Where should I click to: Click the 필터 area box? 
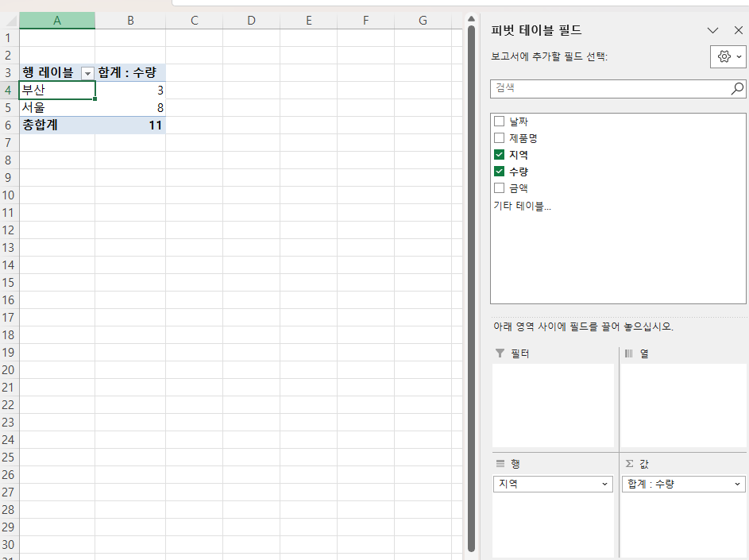(553, 406)
